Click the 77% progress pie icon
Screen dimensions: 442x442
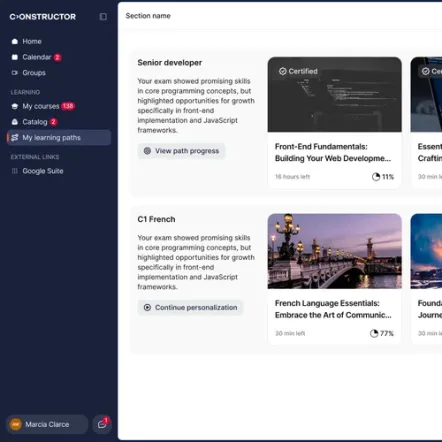374,333
